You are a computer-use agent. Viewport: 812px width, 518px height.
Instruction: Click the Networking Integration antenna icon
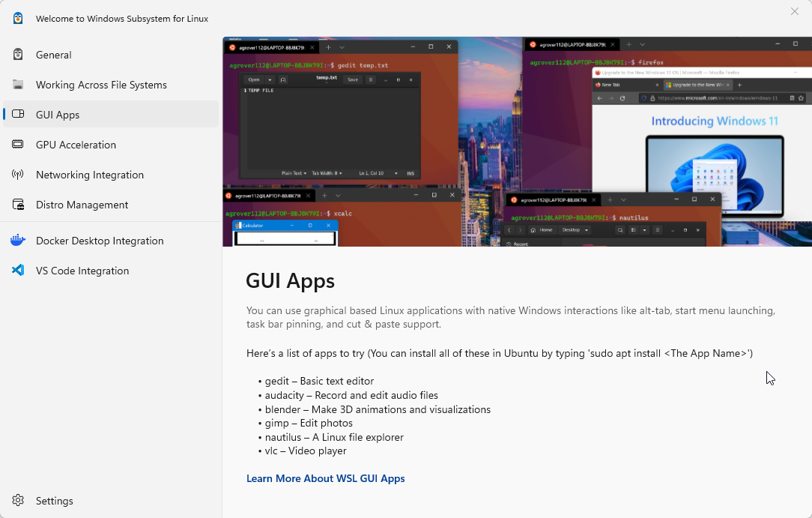18,175
